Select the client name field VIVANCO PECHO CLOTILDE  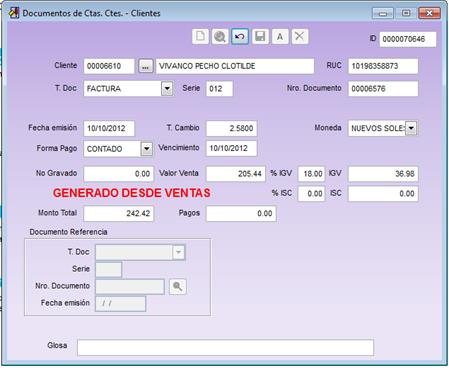[235, 66]
